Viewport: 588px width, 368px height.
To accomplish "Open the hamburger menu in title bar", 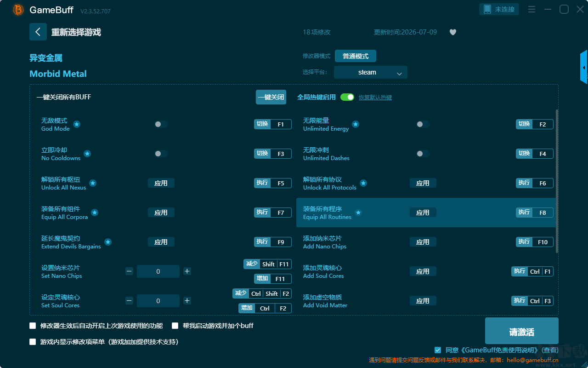I will point(531,9).
